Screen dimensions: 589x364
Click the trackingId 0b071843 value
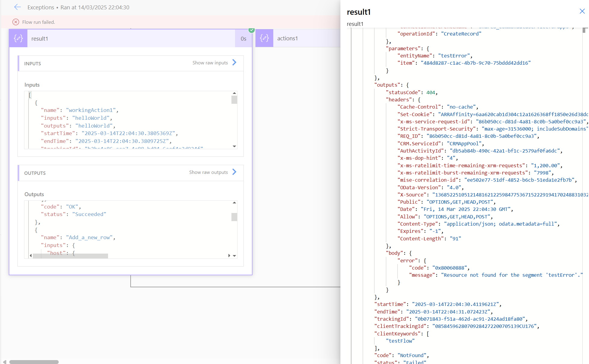point(470,319)
